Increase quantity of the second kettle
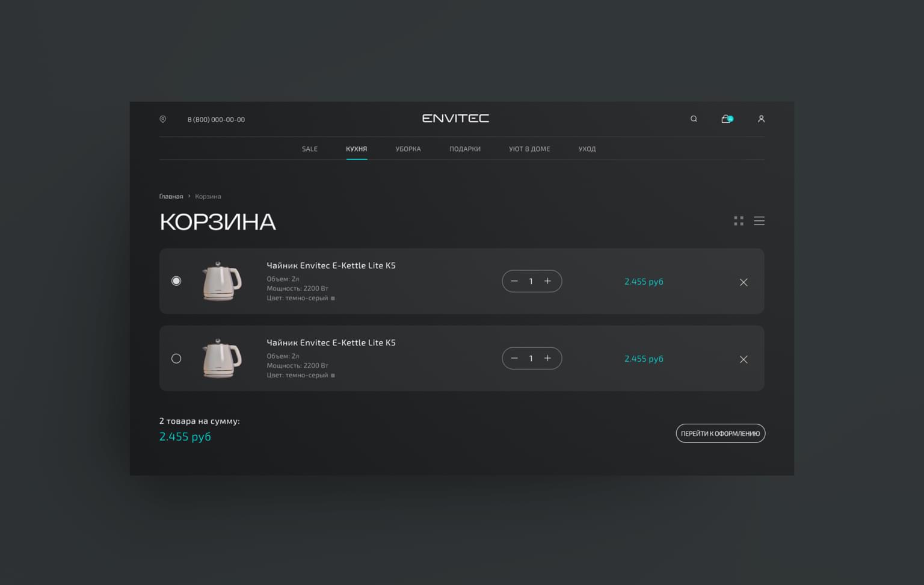This screenshot has height=585, width=924. (547, 358)
